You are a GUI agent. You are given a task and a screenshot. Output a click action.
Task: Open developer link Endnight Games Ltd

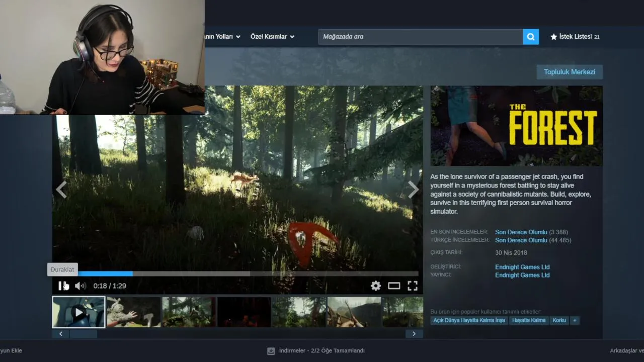pos(522,267)
